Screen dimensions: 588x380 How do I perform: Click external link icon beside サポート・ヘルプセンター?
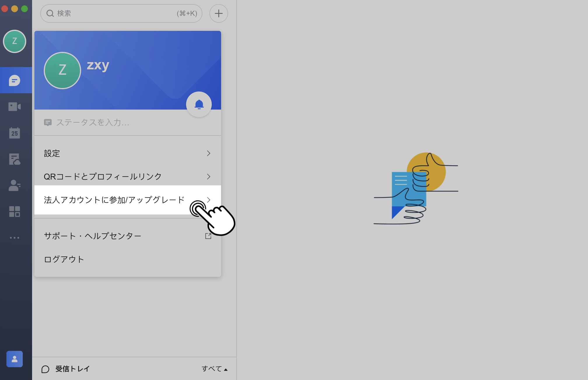pyautogui.click(x=208, y=236)
